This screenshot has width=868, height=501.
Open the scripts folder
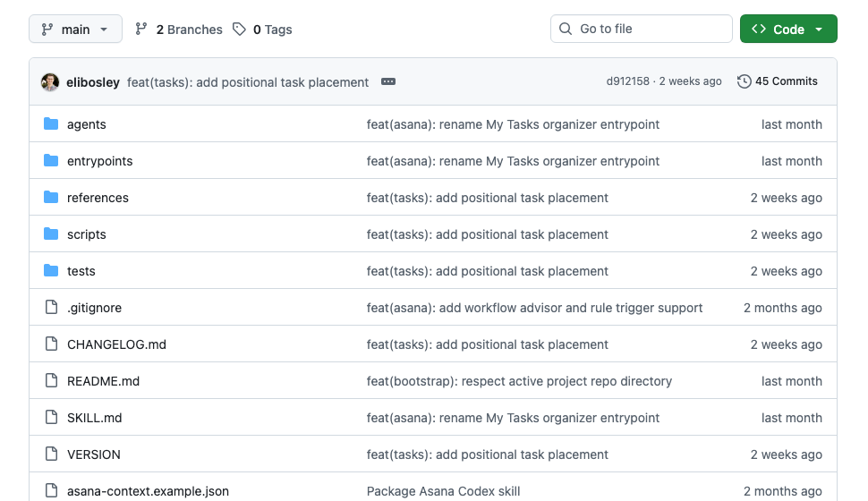tap(87, 234)
